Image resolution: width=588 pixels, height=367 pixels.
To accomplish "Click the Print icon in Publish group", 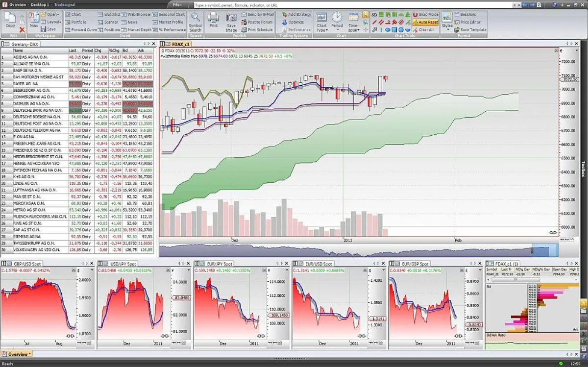I will (x=213, y=18).
